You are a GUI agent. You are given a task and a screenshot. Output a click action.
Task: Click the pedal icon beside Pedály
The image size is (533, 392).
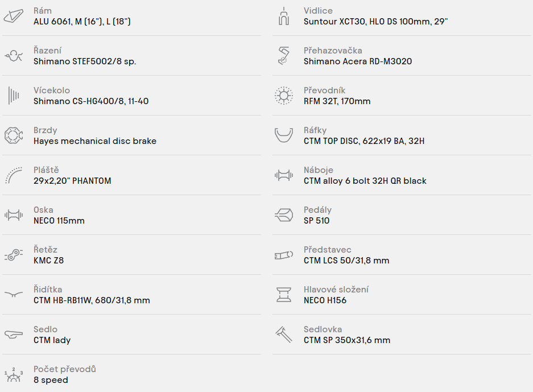coord(284,215)
